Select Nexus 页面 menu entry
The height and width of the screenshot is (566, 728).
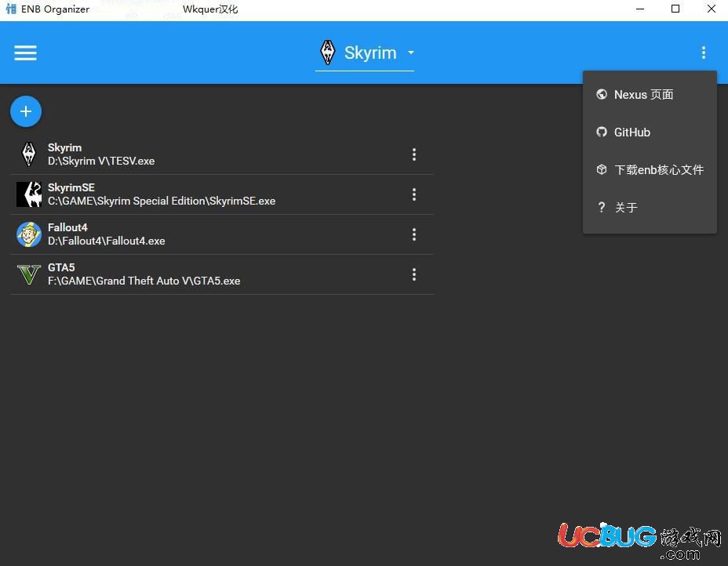point(650,95)
